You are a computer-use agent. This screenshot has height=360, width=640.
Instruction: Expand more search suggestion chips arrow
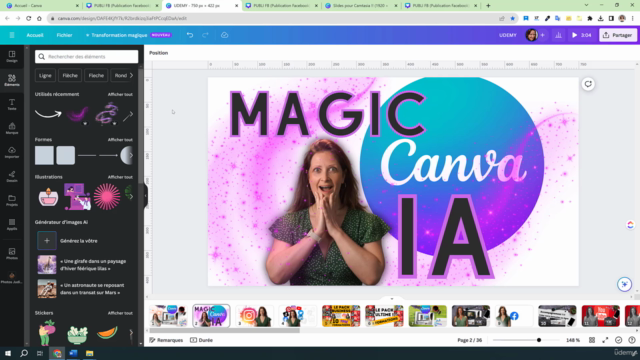tap(131, 76)
